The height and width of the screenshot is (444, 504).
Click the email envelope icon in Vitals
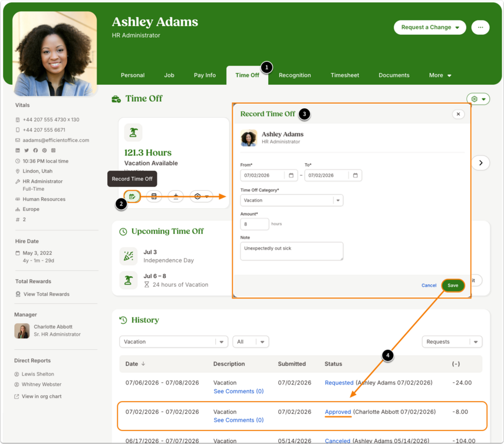(18, 140)
